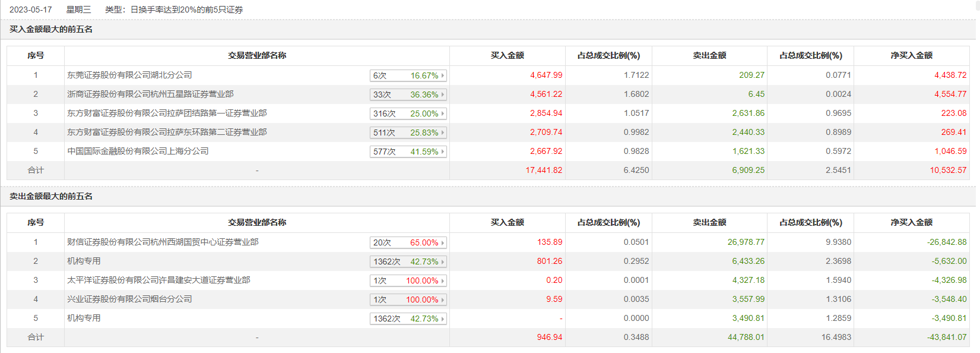Open 财信证券杭州西湖国贸中心证券营业部 link
The width and height of the screenshot is (980, 353).
pos(163,242)
